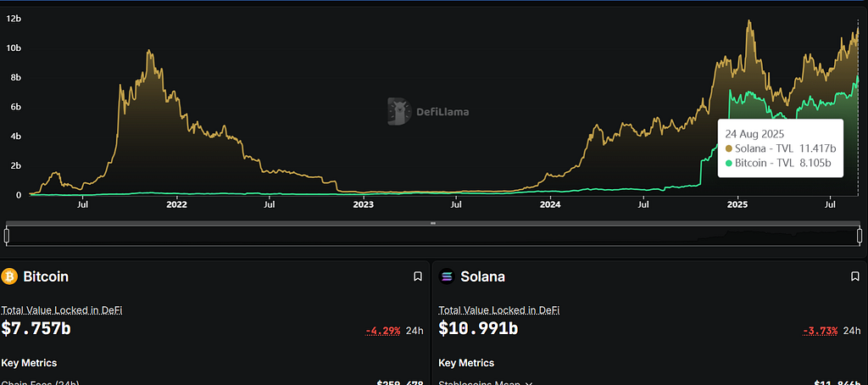Screen dimensions: 868x385
Task: Click the '24 Aug 2025' tooltip date
Action: click(x=753, y=134)
